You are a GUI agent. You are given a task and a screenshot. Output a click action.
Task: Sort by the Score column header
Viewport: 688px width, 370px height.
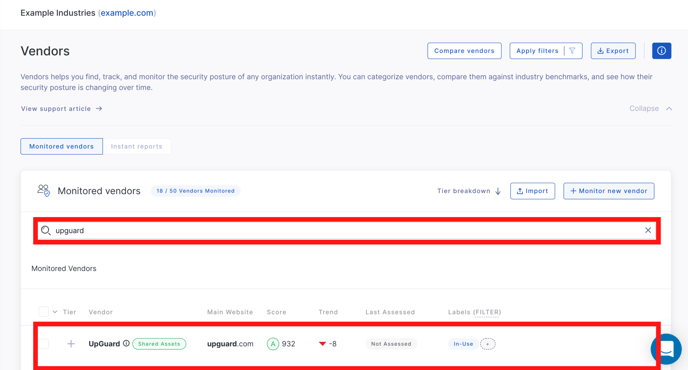coord(276,312)
